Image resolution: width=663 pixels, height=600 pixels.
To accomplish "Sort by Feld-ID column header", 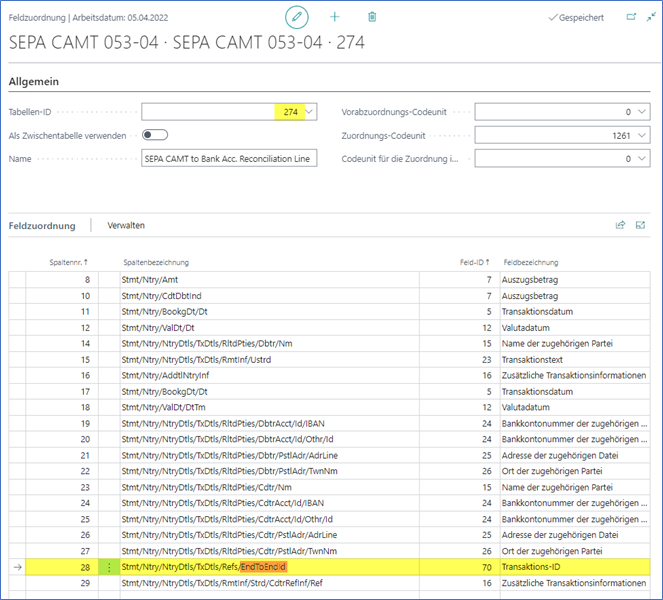I will click(474, 262).
